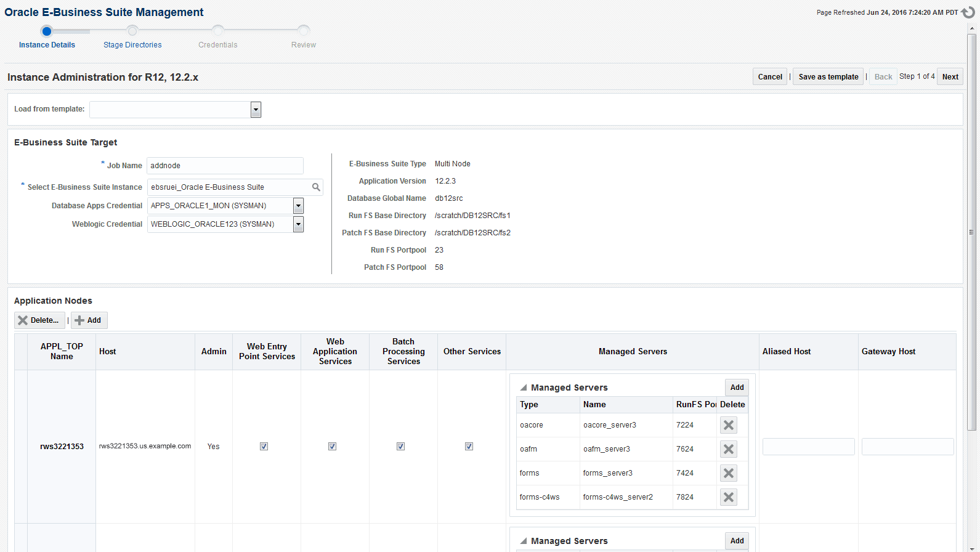Viewport: 980px width, 552px height.
Task: Click the Job Name input field
Action: coord(225,166)
